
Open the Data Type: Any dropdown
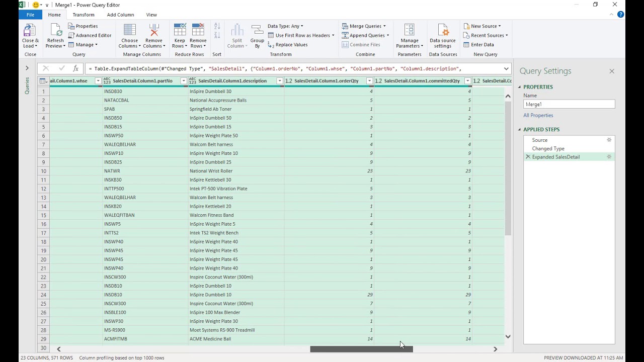[285, 26]
